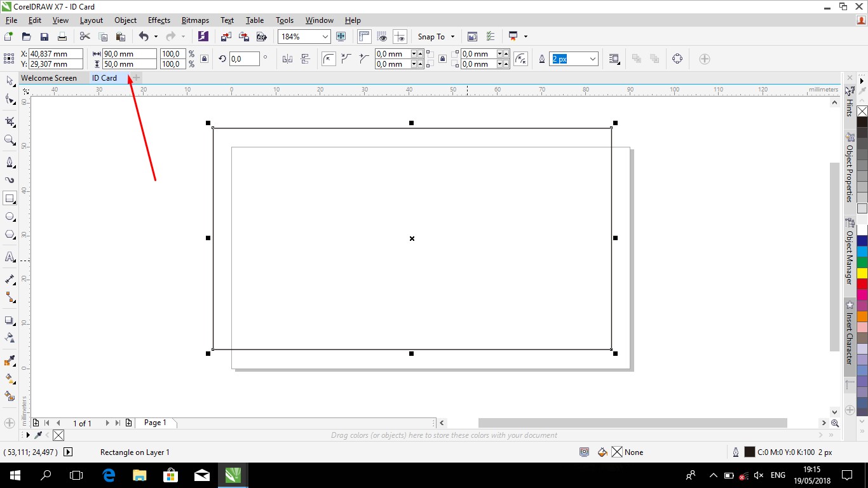Screen dimensions: 868x488
Task: Open the Effects menu
Action: [x=159, y=20]
